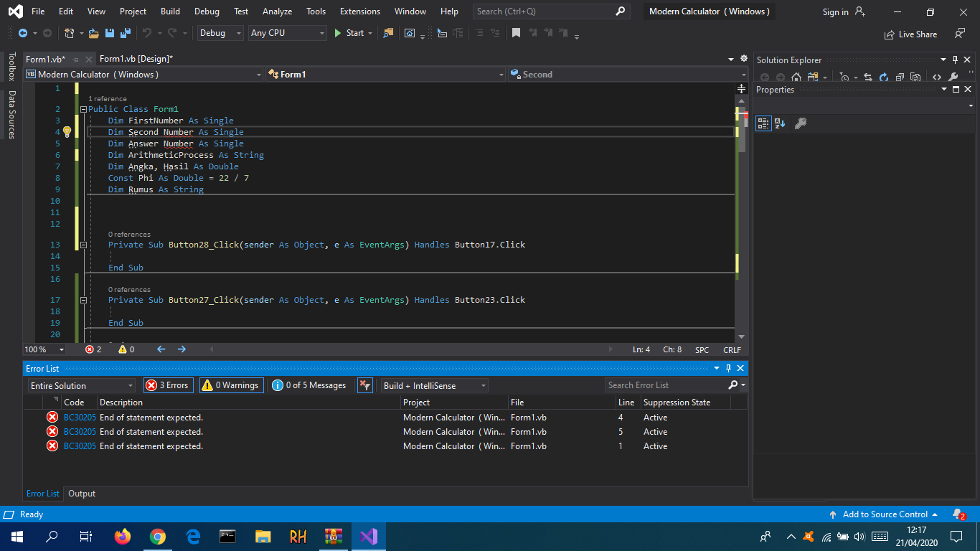Click the Save All icon
The height and width of the screenshot is (551, 980).
coord(125,33)
